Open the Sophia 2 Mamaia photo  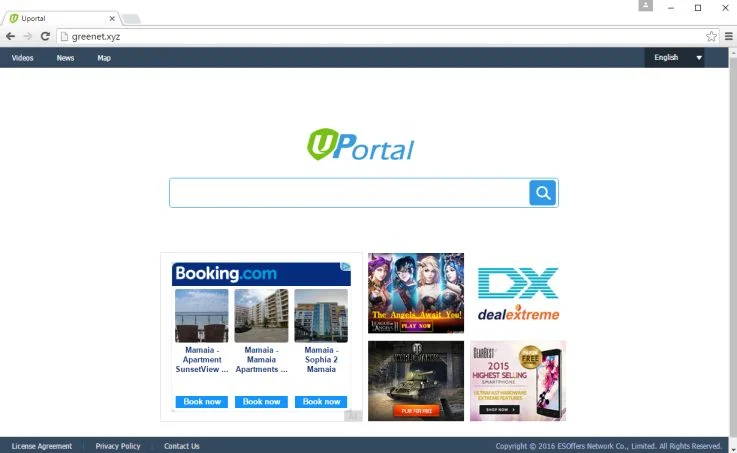[x=321, y=315]
